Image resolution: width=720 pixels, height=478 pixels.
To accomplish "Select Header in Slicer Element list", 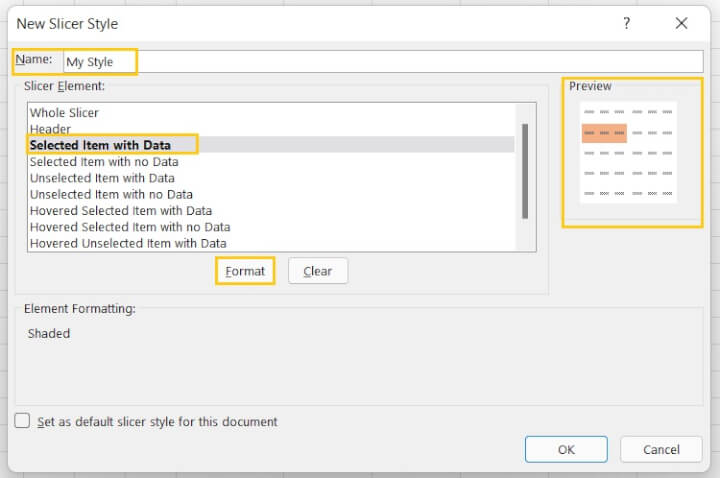I will click(50, 129).
